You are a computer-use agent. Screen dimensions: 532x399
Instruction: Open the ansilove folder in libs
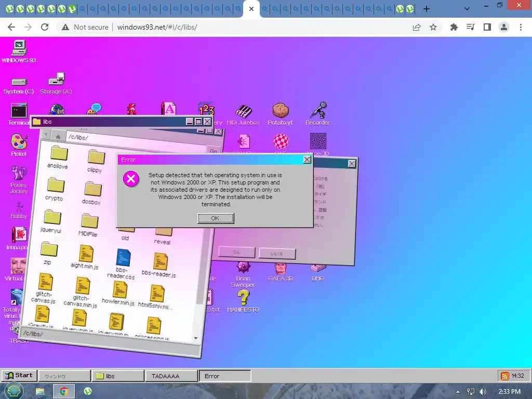click(x=58, y=157)
